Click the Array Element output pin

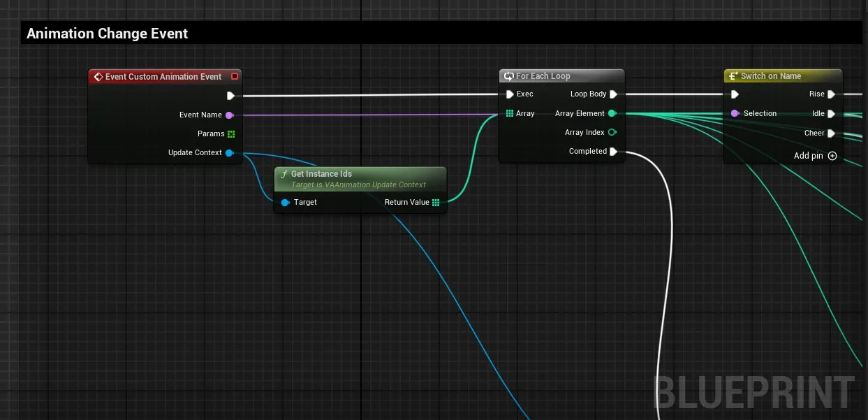click(x=612, y=113)
